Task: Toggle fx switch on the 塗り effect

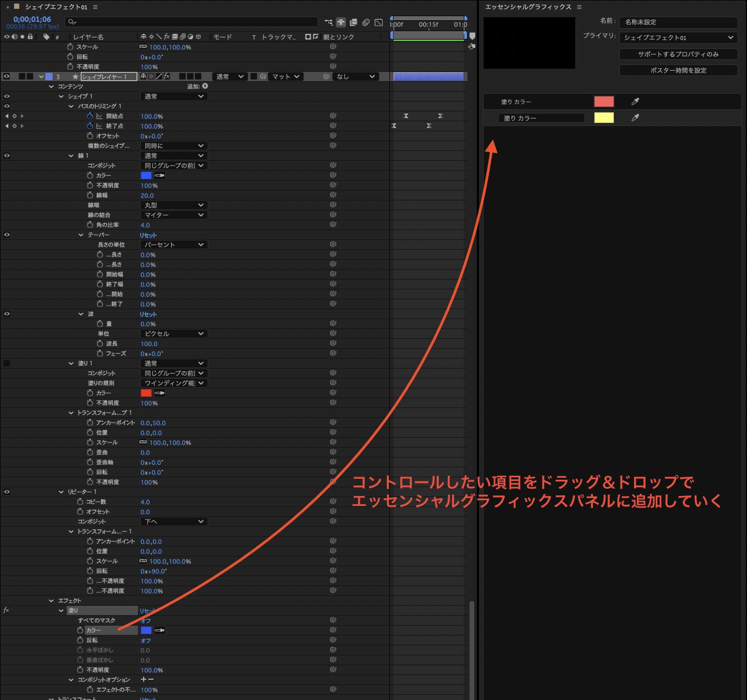Action: 7,610
